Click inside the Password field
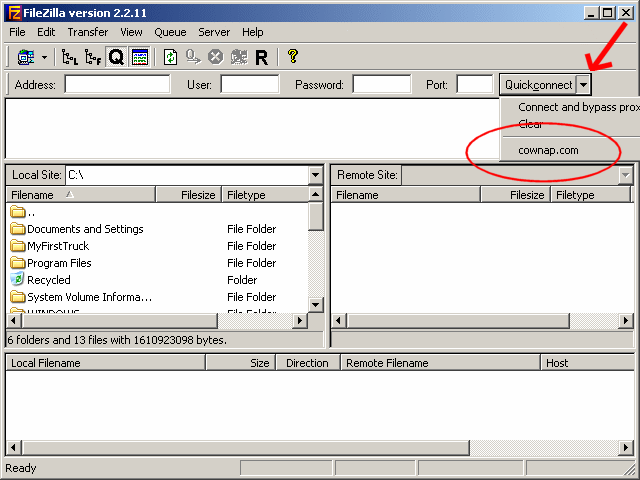This screenshot has width=640, height=480. click(x=381, y=85)
